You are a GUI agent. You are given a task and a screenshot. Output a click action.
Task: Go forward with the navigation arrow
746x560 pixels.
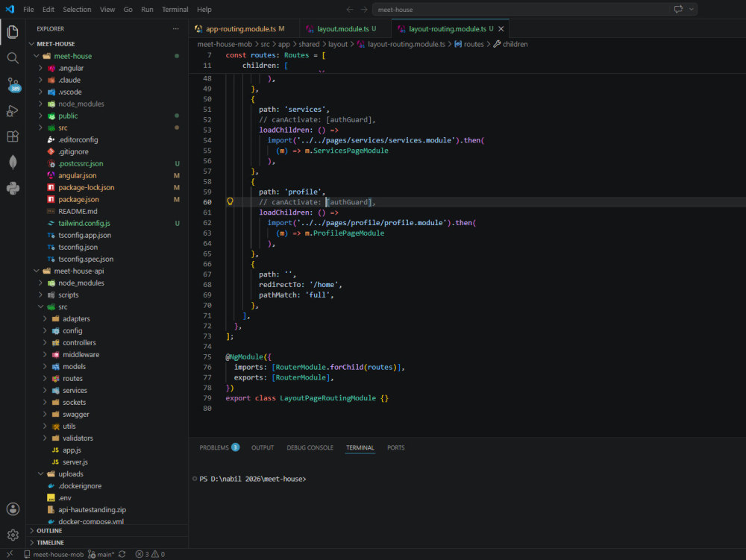[364, 10]
